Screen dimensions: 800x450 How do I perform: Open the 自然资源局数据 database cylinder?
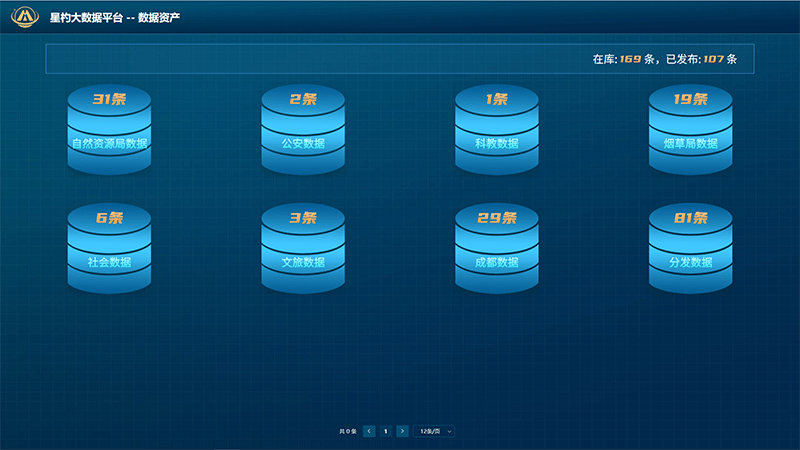[x=109, y=135]
